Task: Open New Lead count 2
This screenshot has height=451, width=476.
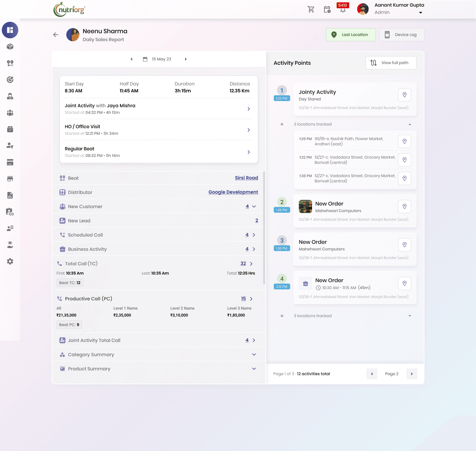Action: pyautogui.click(x=257, y=220)
